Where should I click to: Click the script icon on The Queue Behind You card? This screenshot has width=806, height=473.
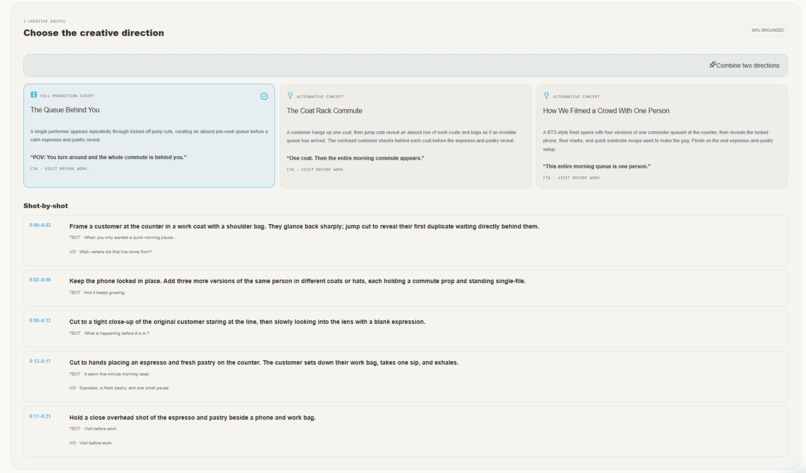click(33, 95)
